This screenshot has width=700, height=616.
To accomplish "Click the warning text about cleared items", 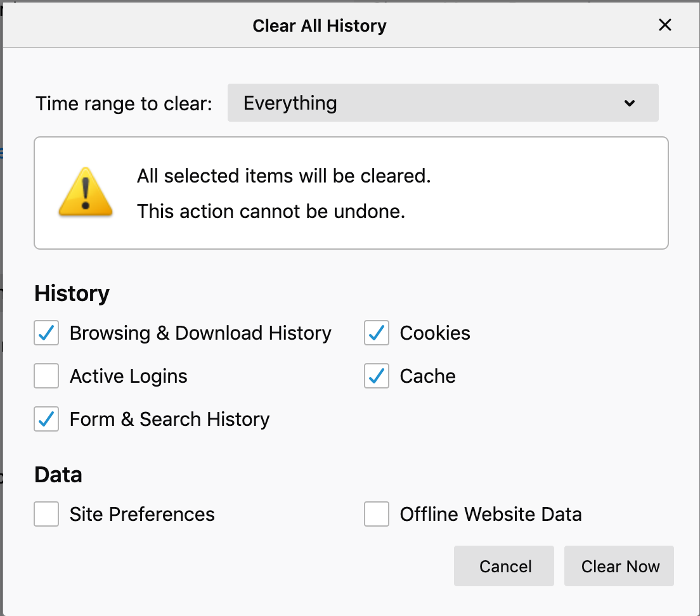I will click(284, 176).
